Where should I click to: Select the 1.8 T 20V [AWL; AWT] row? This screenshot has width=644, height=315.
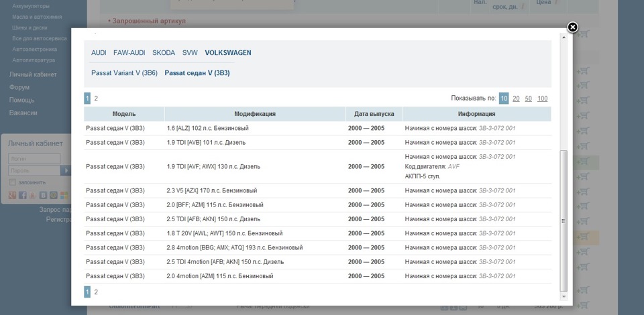(x=317, y=233)
